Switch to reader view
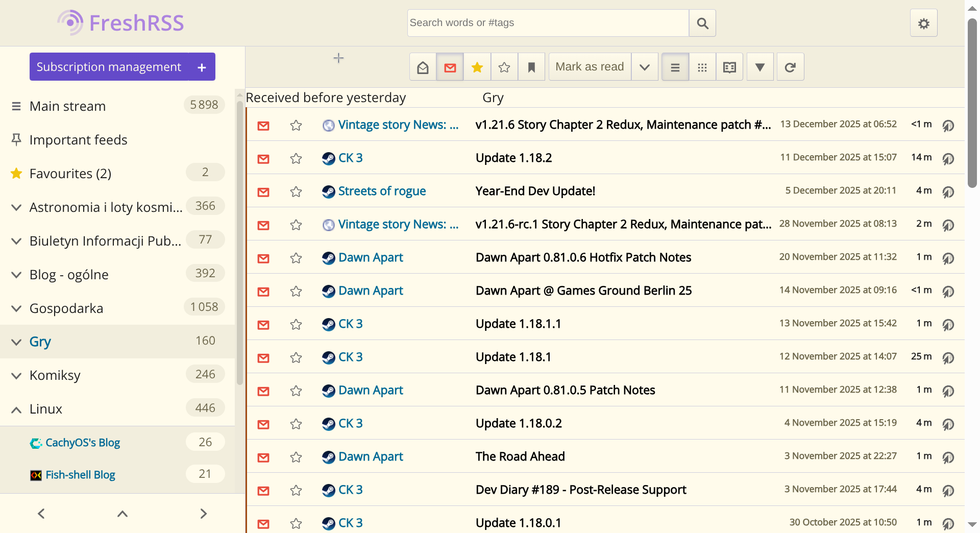980x533 pixels. 729,67
